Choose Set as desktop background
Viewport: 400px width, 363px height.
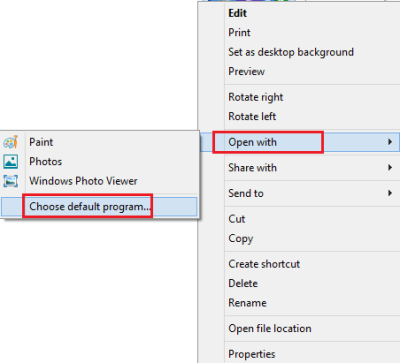point(291,52)
